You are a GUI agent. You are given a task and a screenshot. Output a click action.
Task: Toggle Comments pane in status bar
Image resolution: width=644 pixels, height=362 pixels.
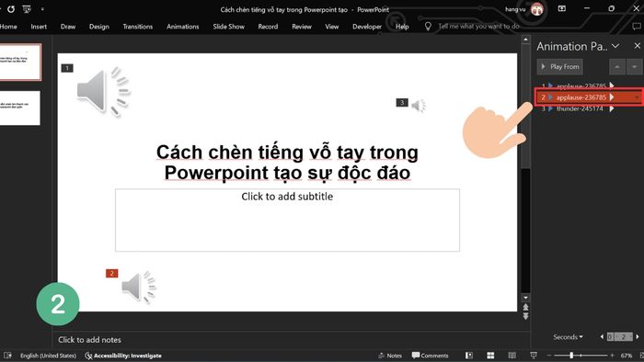(430, 356)
